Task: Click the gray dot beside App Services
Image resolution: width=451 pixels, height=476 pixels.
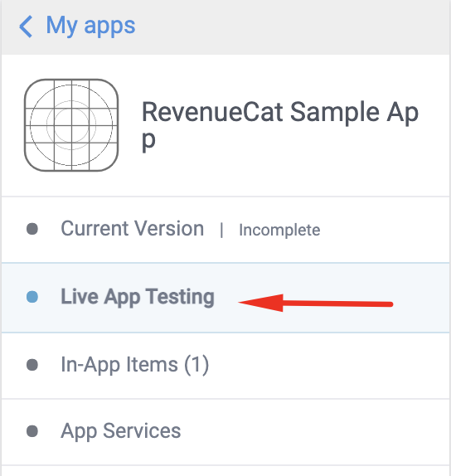Action: (32, 431)
